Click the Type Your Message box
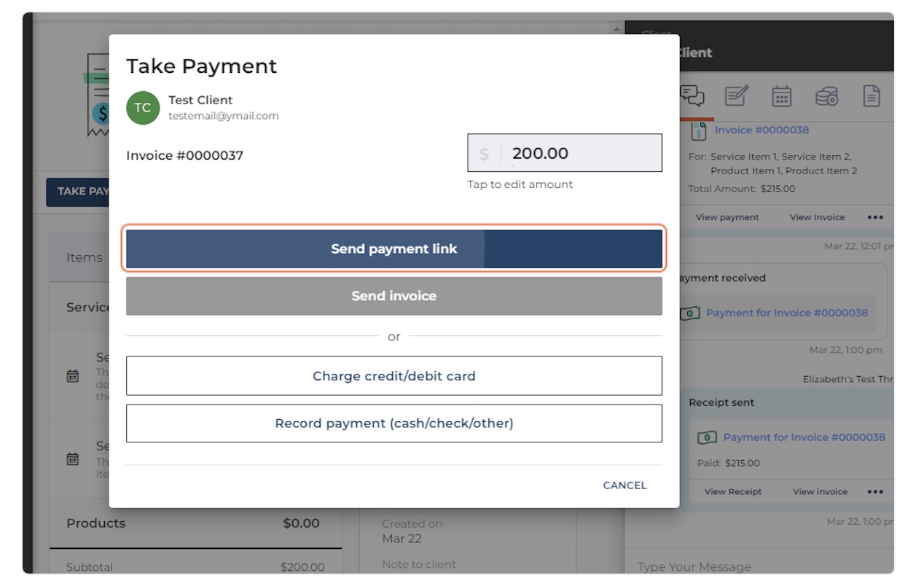 [x=758, y=566]
